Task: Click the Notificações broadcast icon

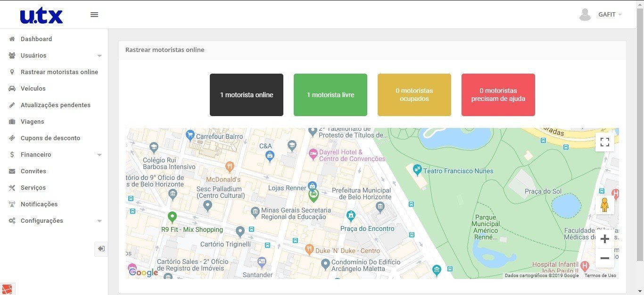Action: pyautogui.click(x=12, y=204)
